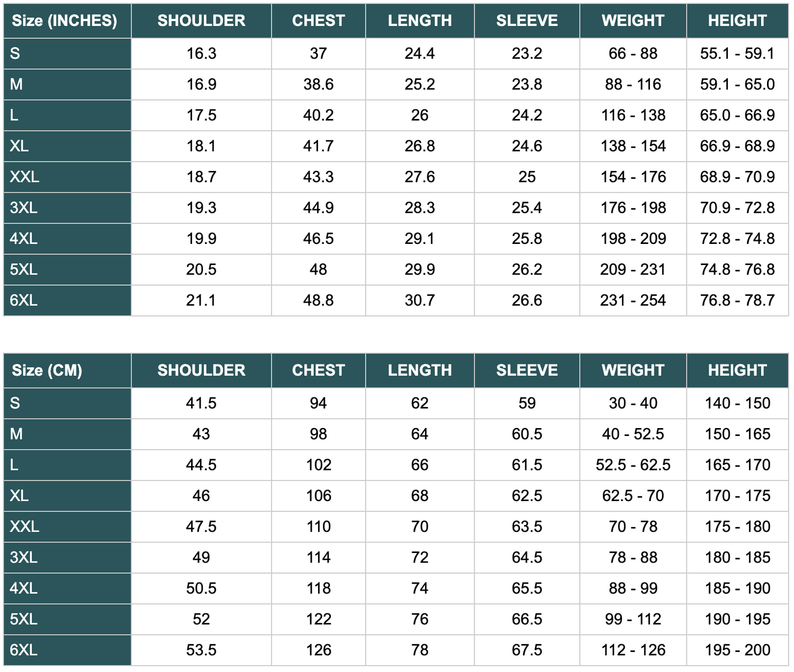Select the chest value 38.6 cell

[x=318, y=85]
